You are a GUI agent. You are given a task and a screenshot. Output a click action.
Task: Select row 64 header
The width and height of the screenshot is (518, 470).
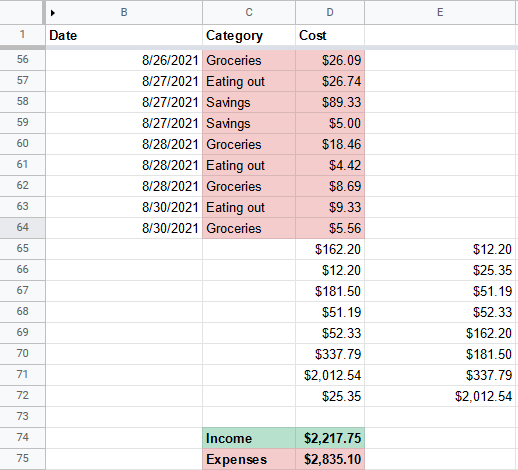(x=22, y=228)
